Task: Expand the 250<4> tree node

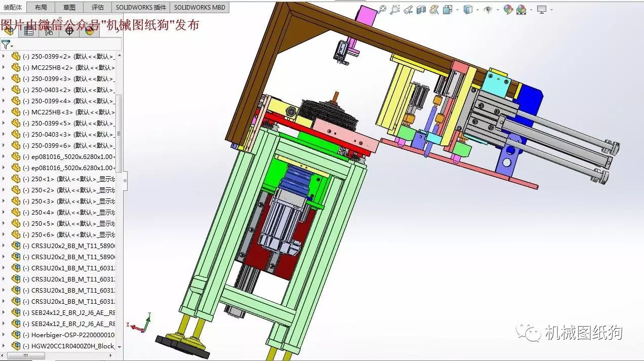Action: coord(4,212)
